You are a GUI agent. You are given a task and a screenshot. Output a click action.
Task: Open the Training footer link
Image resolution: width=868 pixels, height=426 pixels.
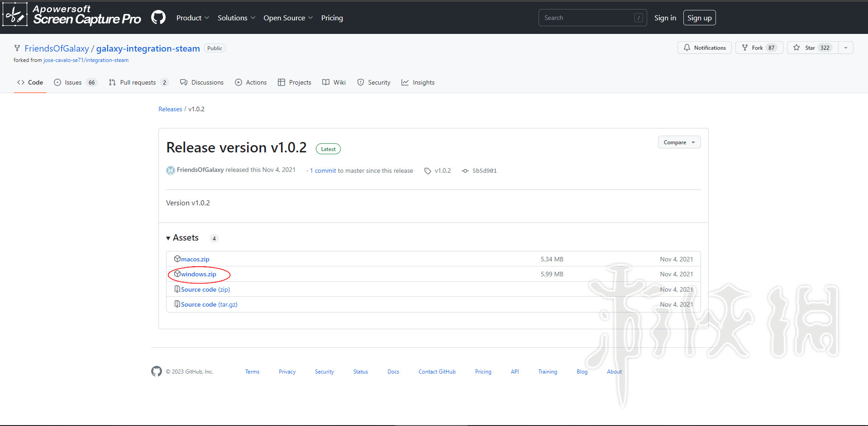(548, 372)
